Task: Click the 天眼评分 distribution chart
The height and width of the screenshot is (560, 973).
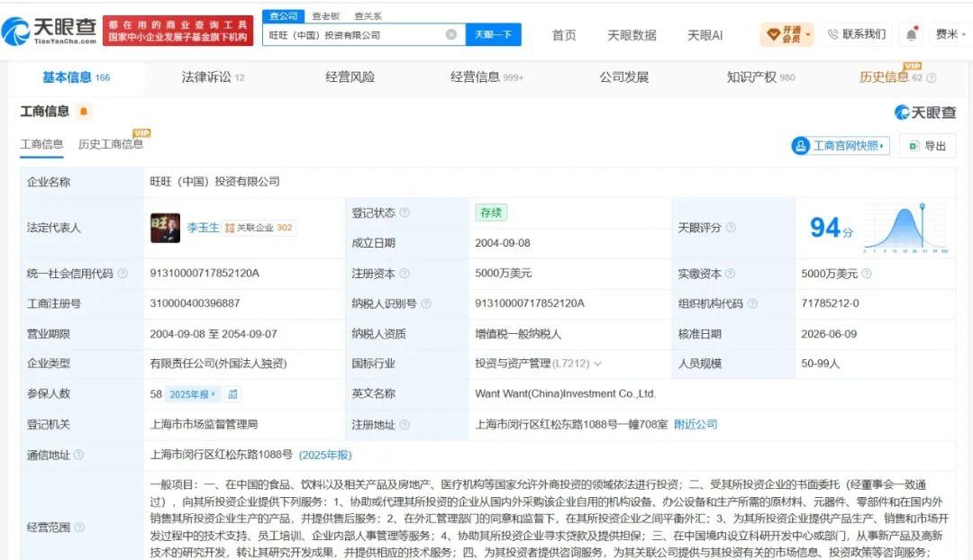Action: (x=906, y=228)
